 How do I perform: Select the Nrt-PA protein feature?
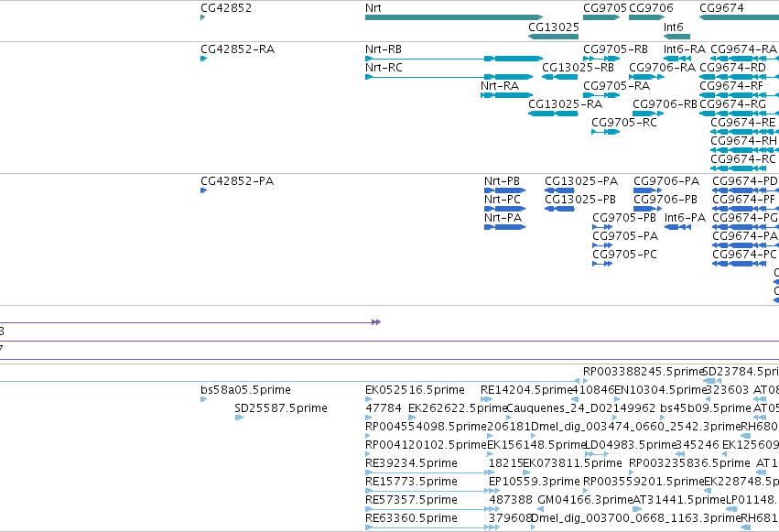tap(504, 227)
